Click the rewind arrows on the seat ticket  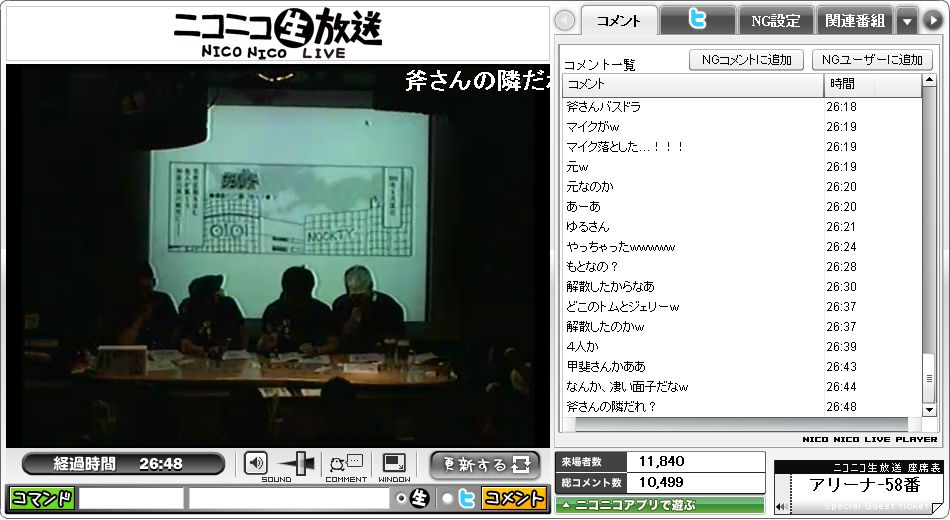(782, 507)
